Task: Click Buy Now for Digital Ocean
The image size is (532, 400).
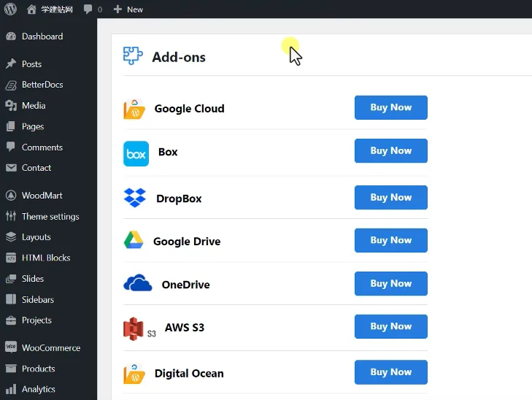Action: click(391, 372)
